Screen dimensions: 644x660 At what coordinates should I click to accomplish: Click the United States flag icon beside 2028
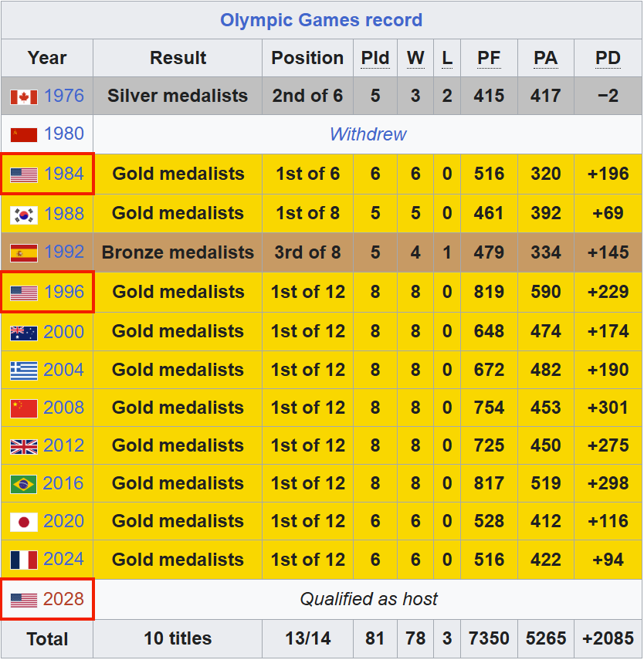(x=24, y=600)
